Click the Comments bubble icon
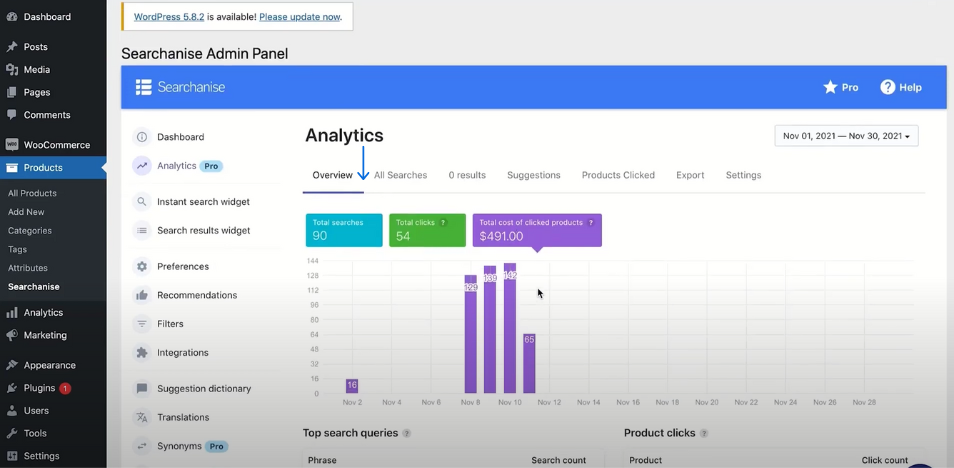 pos(12,115)
